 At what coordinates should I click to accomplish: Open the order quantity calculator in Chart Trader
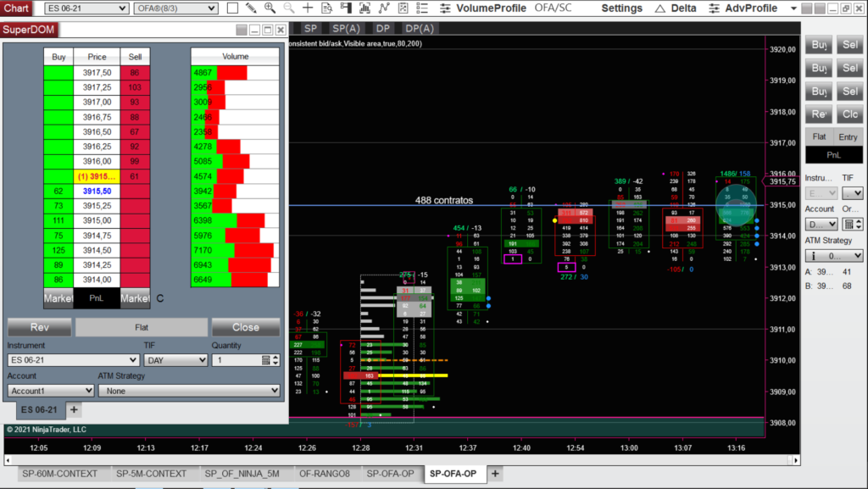849,224
